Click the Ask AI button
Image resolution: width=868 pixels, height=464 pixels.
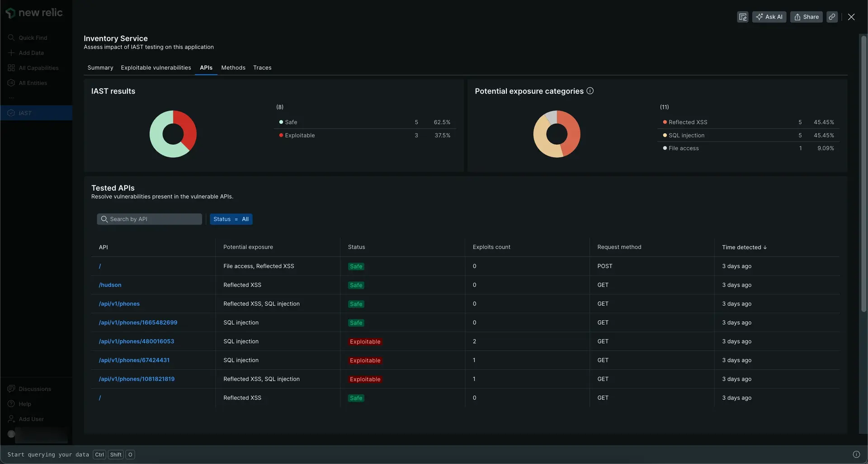[x=769, y=17]
